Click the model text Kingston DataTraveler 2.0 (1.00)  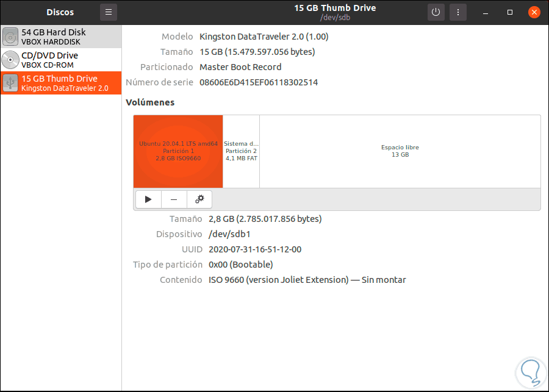[264, 37]
